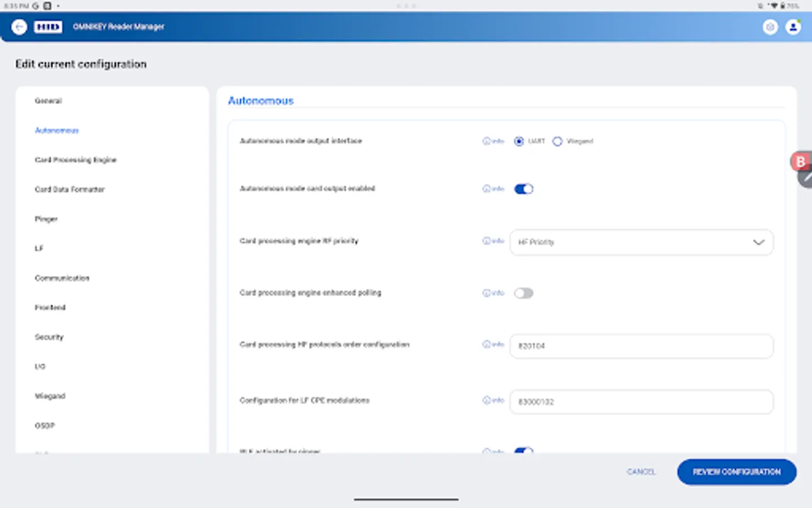Click the CANCEL button
Screen dimensions: 812x508
(641, 472)
